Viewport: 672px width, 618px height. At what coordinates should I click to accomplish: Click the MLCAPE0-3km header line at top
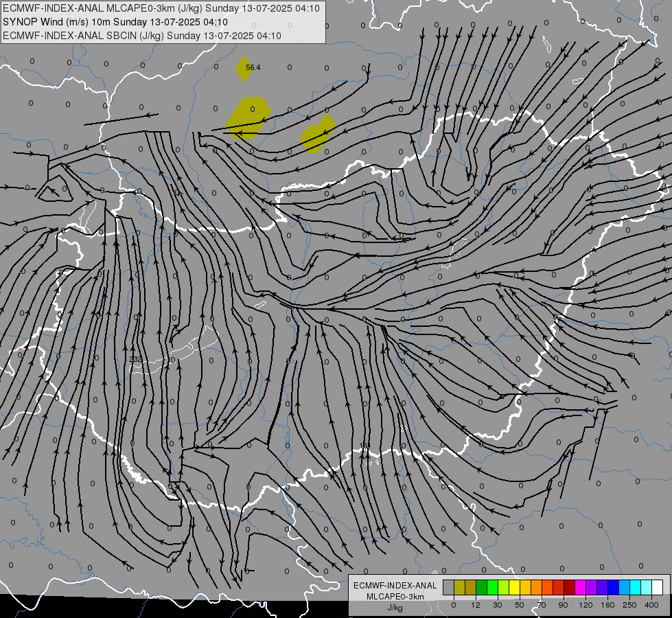click(161, 8)
